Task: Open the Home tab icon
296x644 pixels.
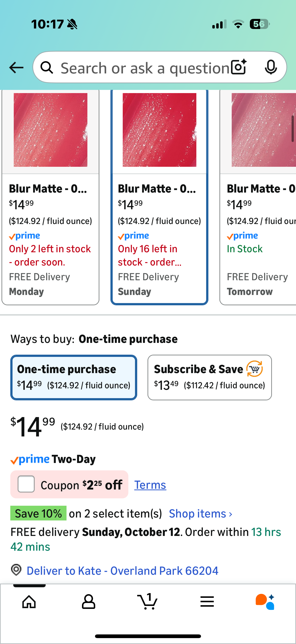Action: point(29,602)
